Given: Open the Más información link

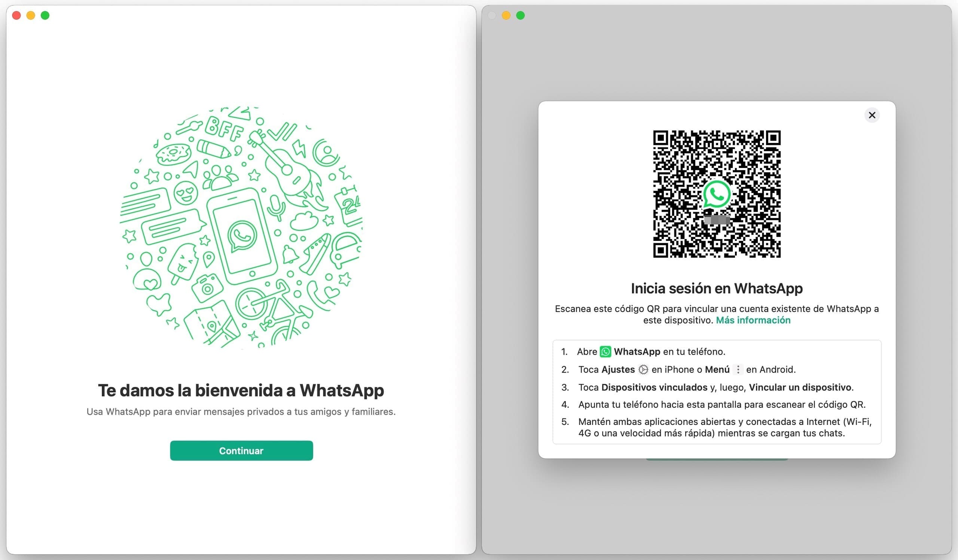Looking at the screenshot, I should [x=753, y=320].
